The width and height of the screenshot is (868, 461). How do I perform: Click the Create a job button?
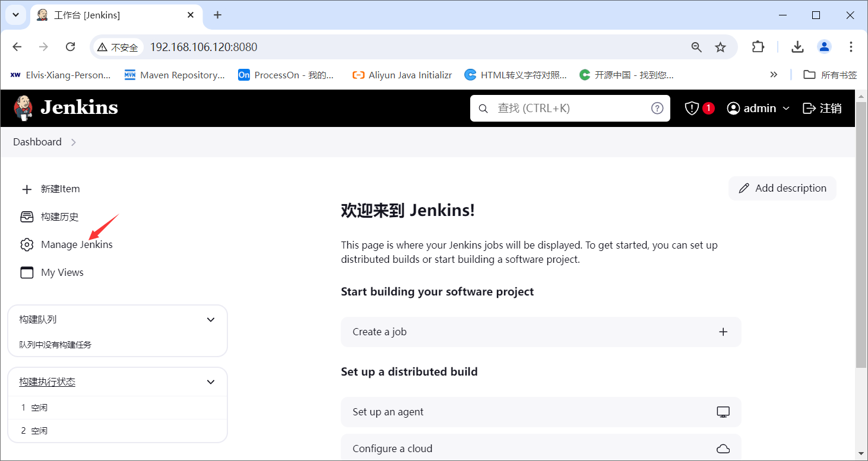pos(541,332)
